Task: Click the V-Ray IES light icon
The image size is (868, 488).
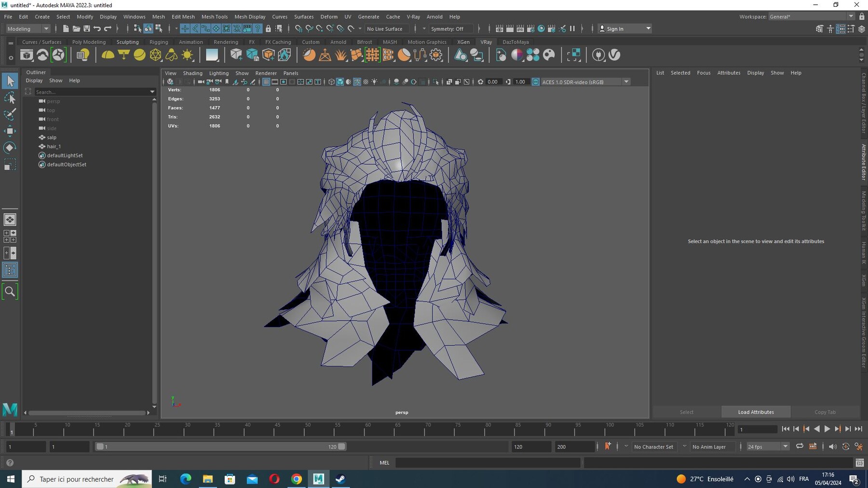Action: pos(171,55)
